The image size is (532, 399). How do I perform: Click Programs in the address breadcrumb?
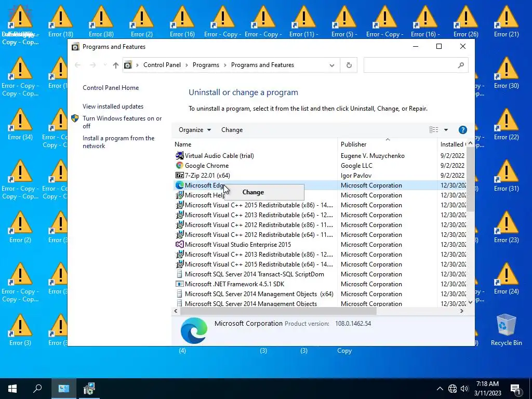click(x=206, y=65)
